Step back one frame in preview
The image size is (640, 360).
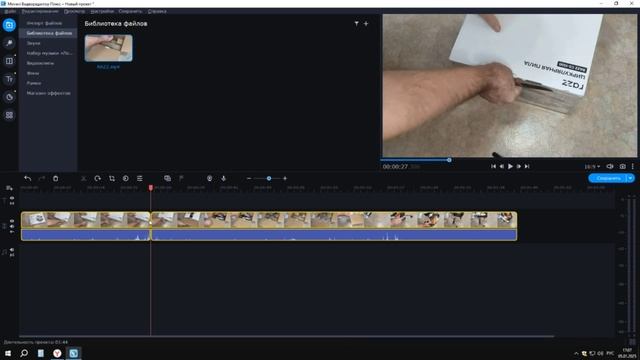click(502, 167)
